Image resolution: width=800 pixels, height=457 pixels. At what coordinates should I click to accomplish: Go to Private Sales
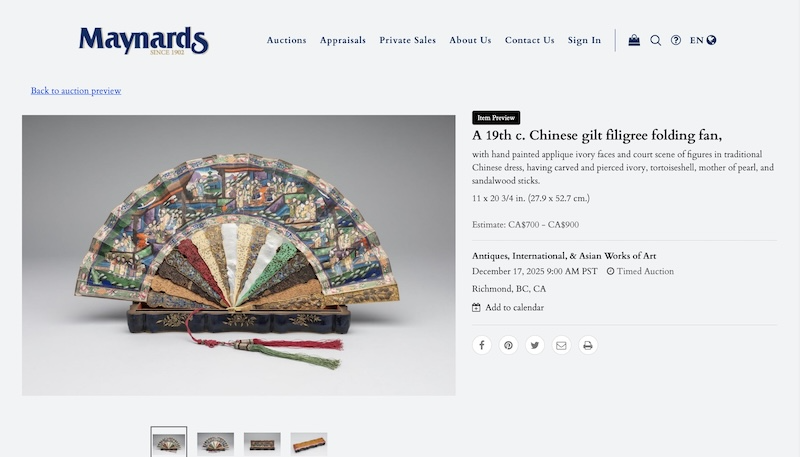408,40
